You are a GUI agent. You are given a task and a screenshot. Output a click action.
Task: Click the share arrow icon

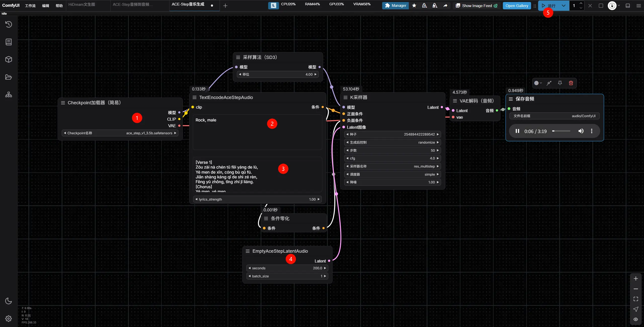(x=445, y=6)
